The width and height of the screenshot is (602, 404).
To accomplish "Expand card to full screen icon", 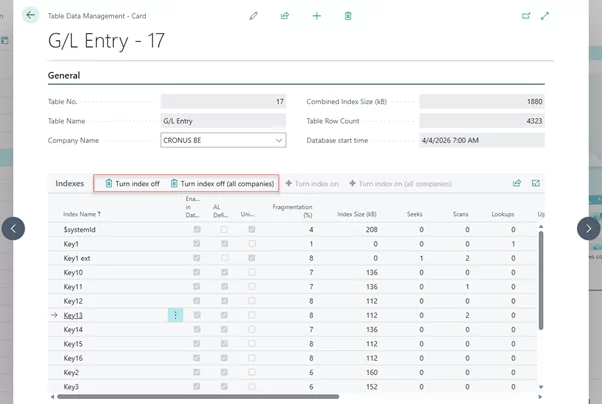I will coord(545,16).
